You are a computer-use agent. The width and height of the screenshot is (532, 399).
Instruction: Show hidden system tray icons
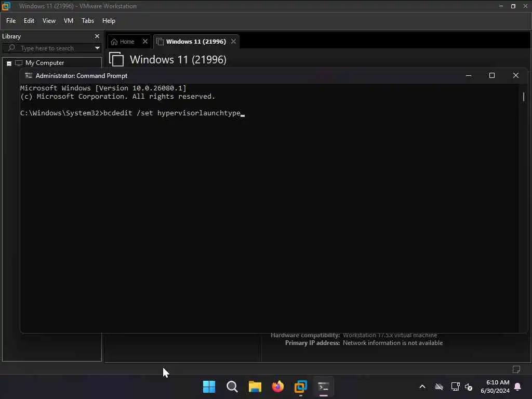(422, 387)
